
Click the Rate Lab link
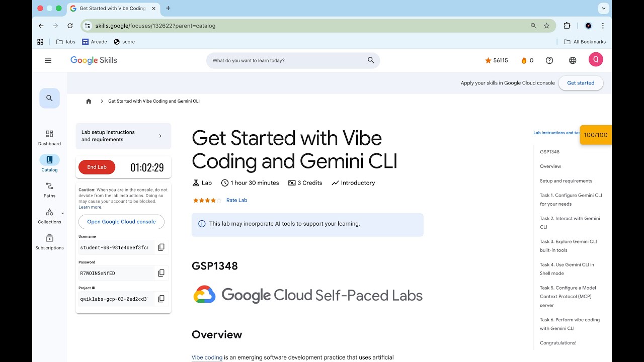[236, 200]
